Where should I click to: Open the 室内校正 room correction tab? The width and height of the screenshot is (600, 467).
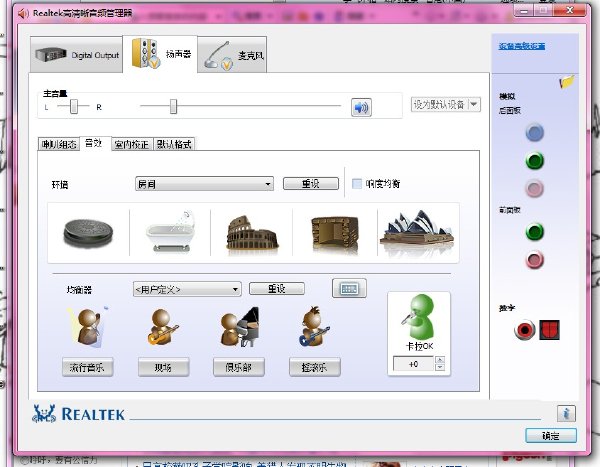(x=132, y=144)
